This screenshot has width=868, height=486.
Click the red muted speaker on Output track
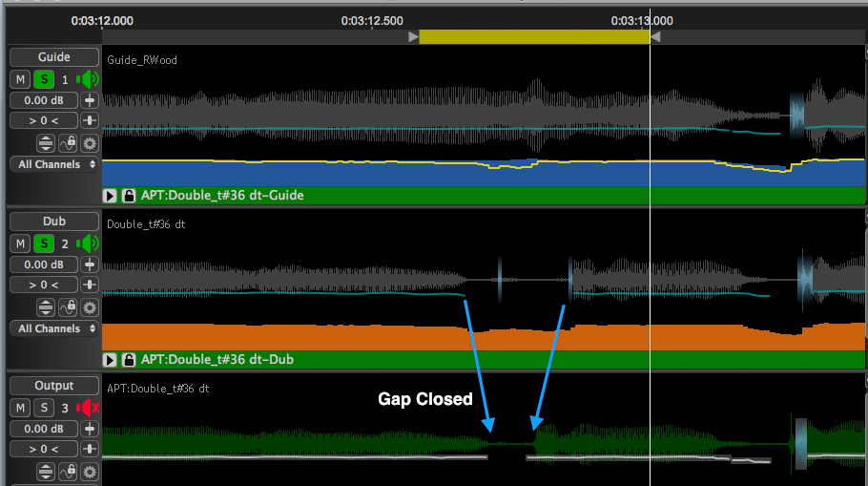point(88,409)
